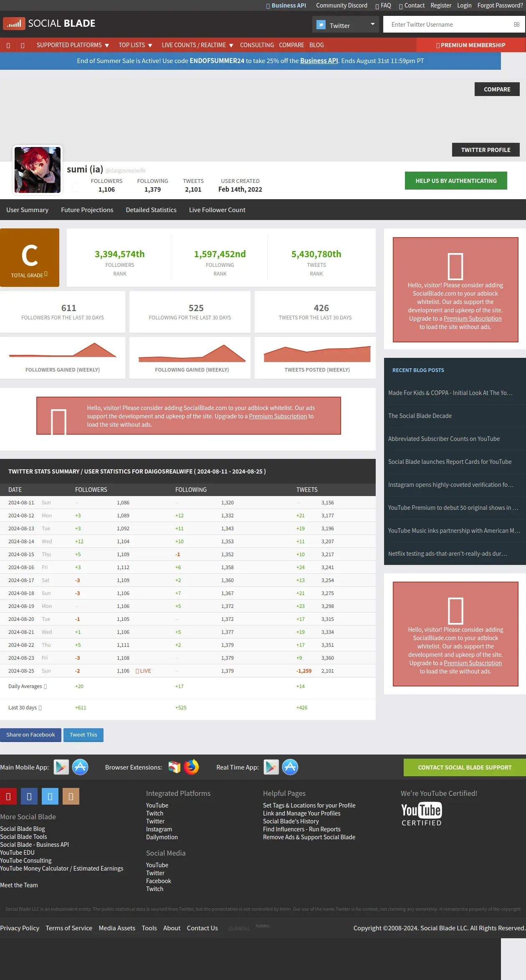Switch to the Future Projections tab
The height and width of the screenshot is (980, 526).
coord(87,210)
